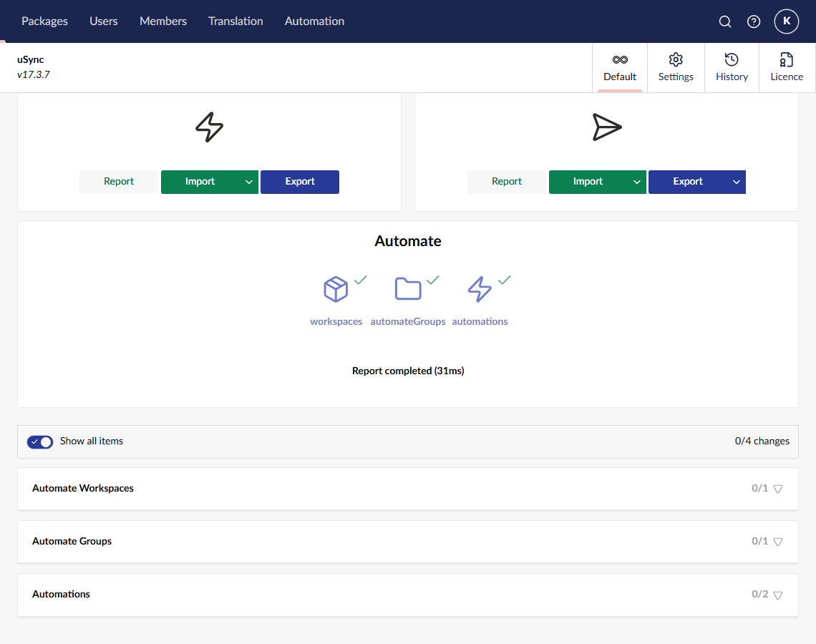
Task: Open Export dropdown arrow in paper plane card
Action: [737, 182]
